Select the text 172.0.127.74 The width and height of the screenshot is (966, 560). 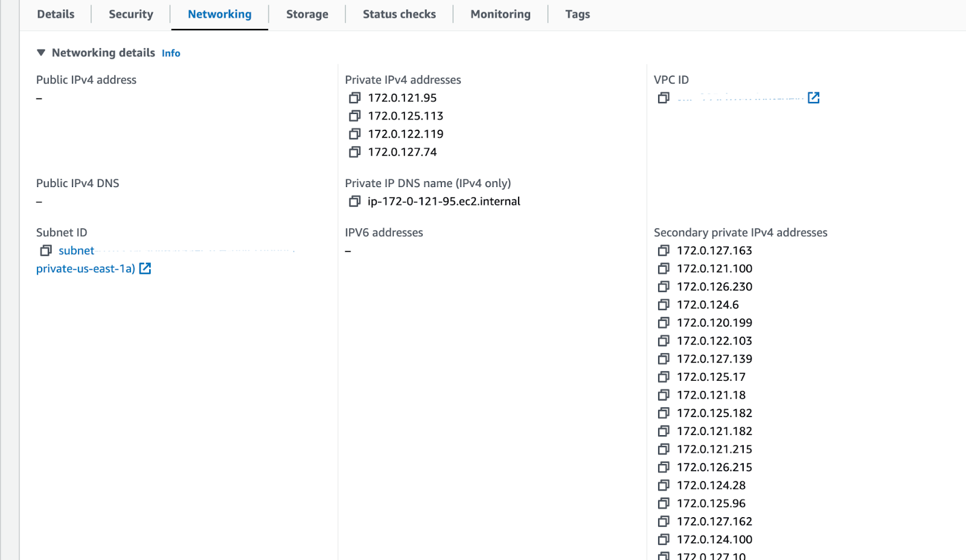(402, 152)
